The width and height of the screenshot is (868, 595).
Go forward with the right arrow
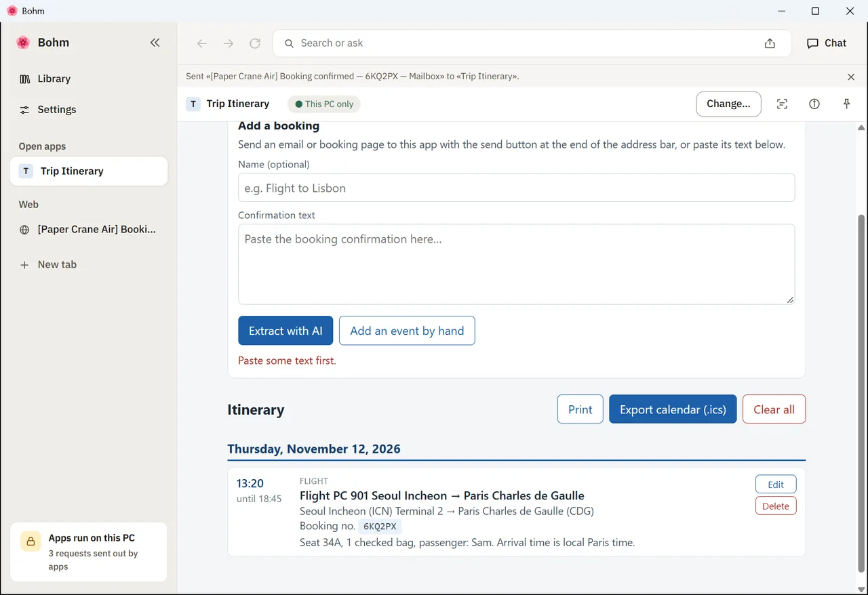[229, 43]
